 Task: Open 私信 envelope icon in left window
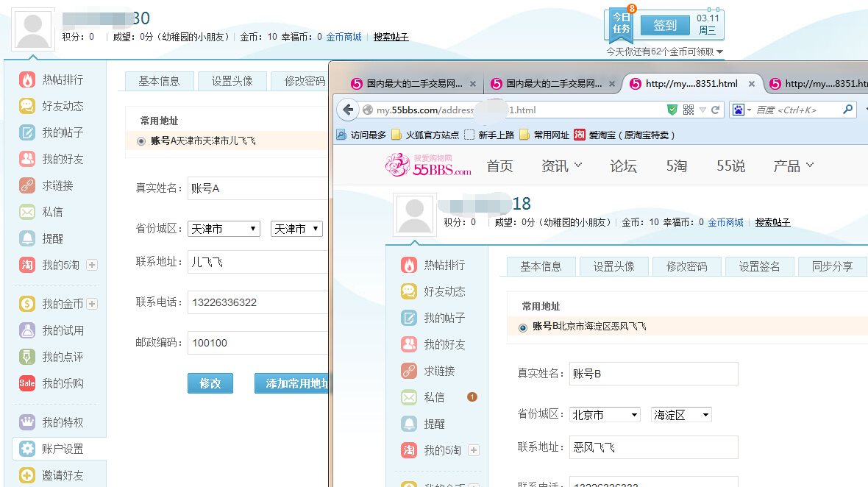(26, 212)
